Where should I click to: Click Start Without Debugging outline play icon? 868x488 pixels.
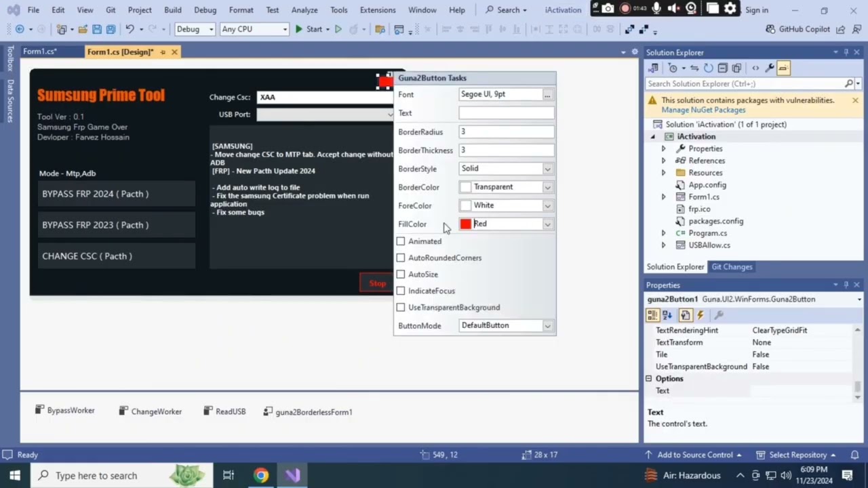pos(338,29)
